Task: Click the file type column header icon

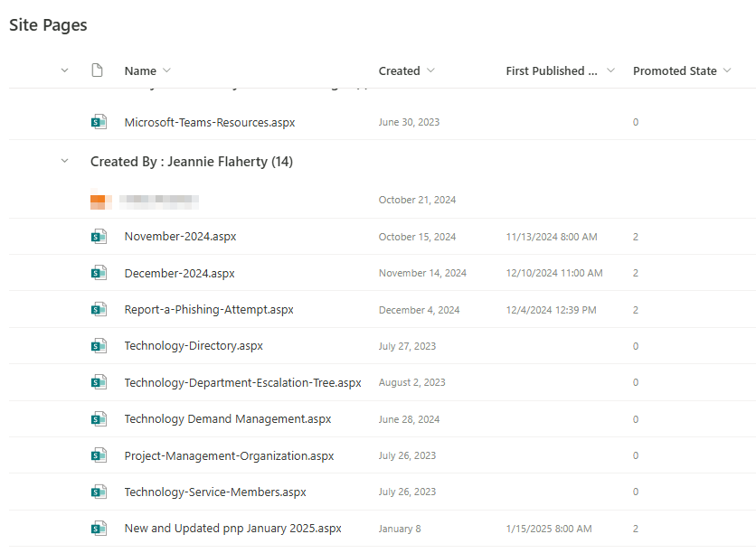Action: coord(98,70)
